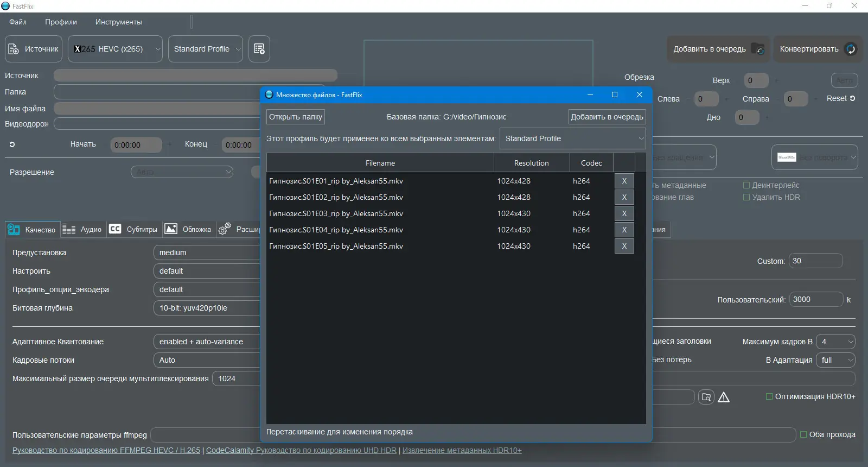
Task: Open the CodeCalamity UHD HDR guide link
Action: 301,450
